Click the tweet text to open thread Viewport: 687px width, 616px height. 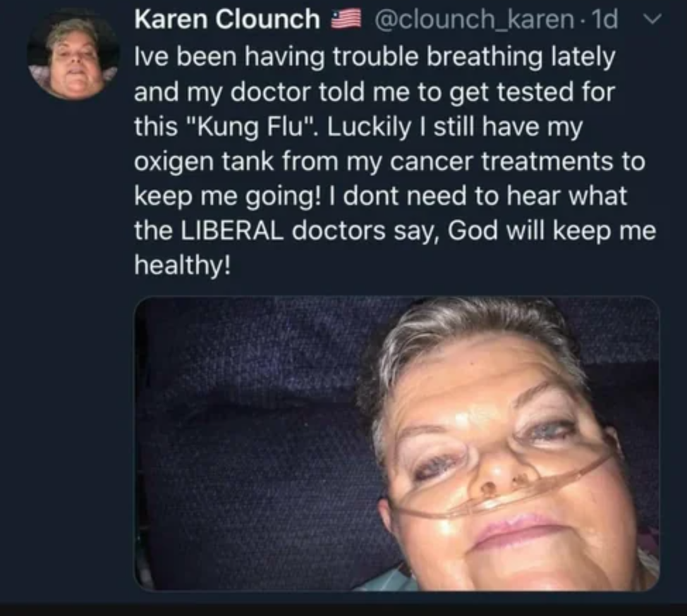click(395, 161)
